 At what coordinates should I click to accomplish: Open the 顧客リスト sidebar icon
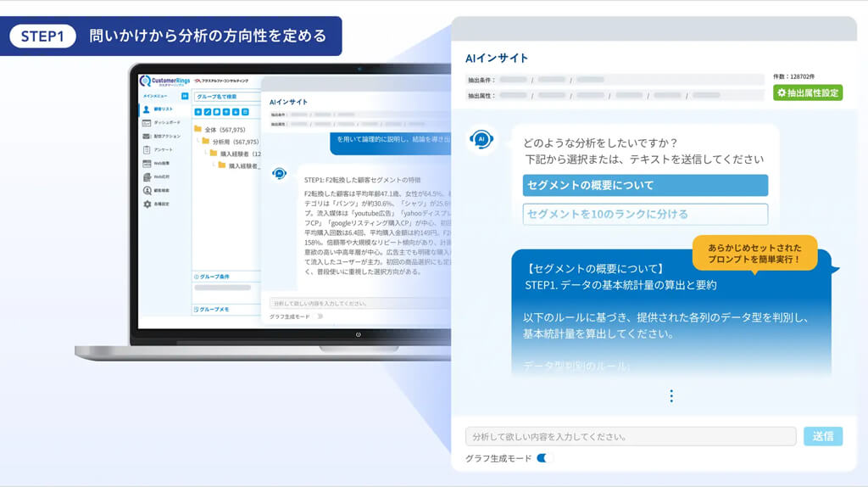tap(147, 109)
